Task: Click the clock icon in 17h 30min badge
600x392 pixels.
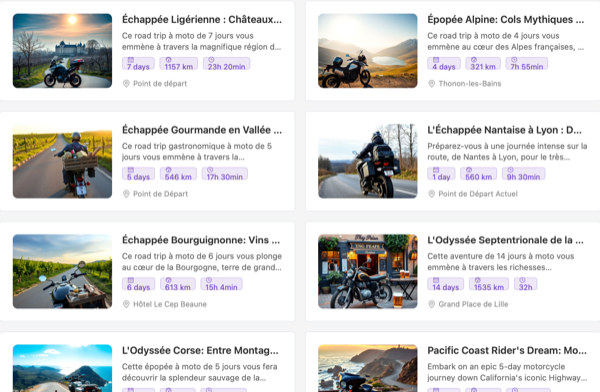Action: pos(210,170)
